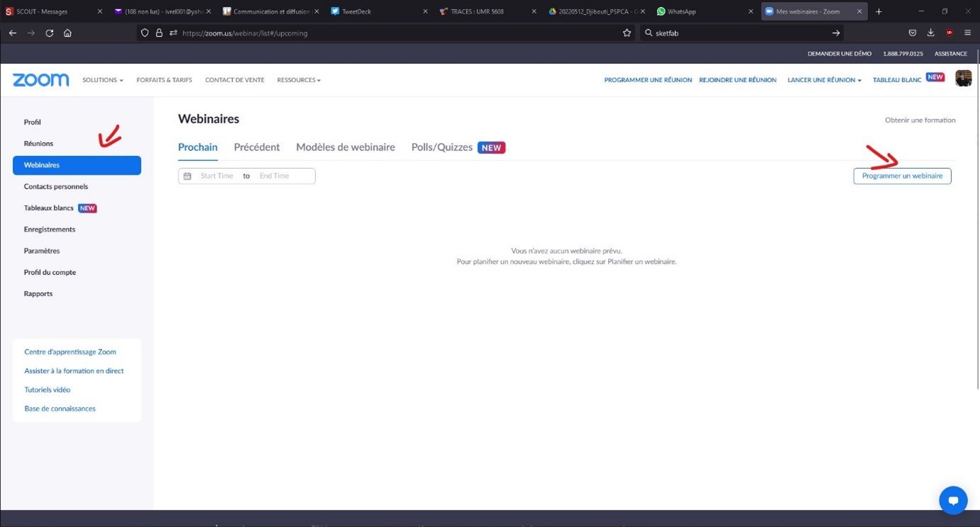Viewport: 980px width, 527px height.
Task: Switch to the Précédent tab
Action: pos(257,147)
